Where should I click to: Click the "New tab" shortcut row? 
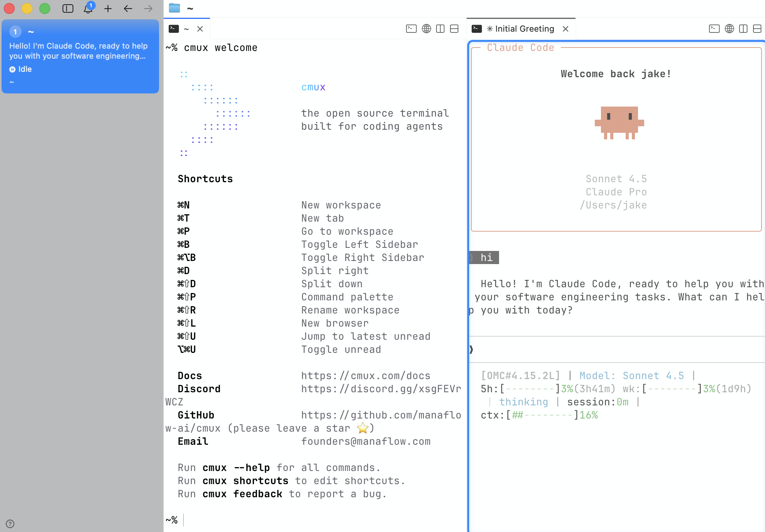coord(260,218)
